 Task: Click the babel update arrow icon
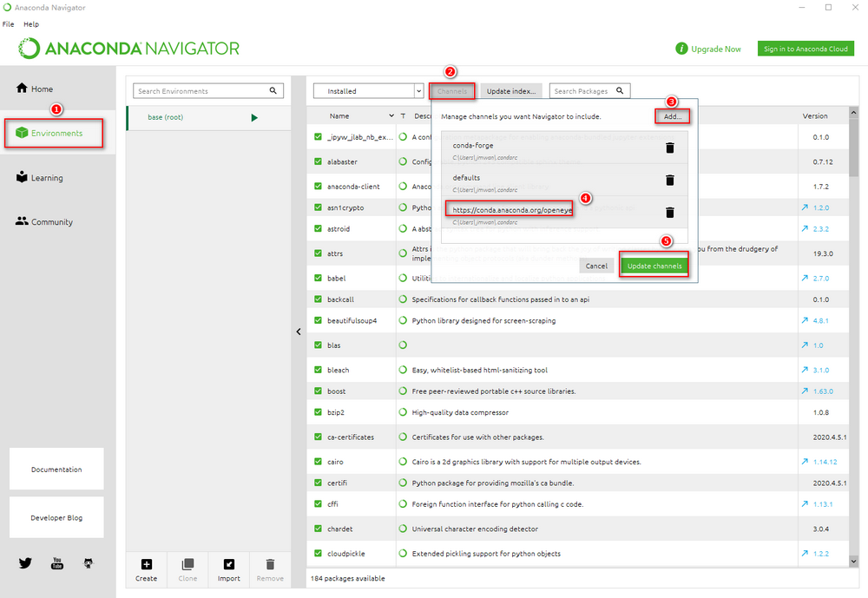805,278
